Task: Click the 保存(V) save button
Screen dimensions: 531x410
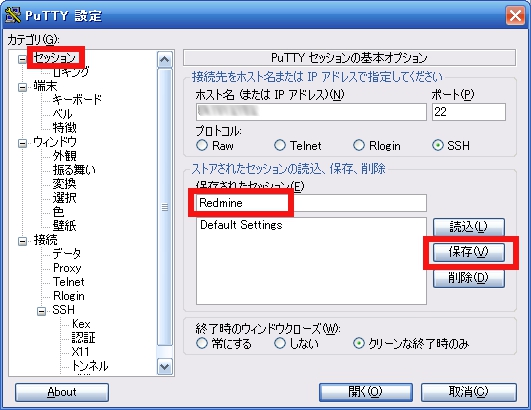Action: (469, 252)
